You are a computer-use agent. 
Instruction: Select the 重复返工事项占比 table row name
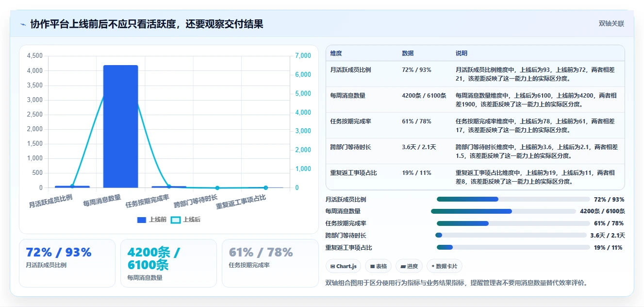point(353,173)
